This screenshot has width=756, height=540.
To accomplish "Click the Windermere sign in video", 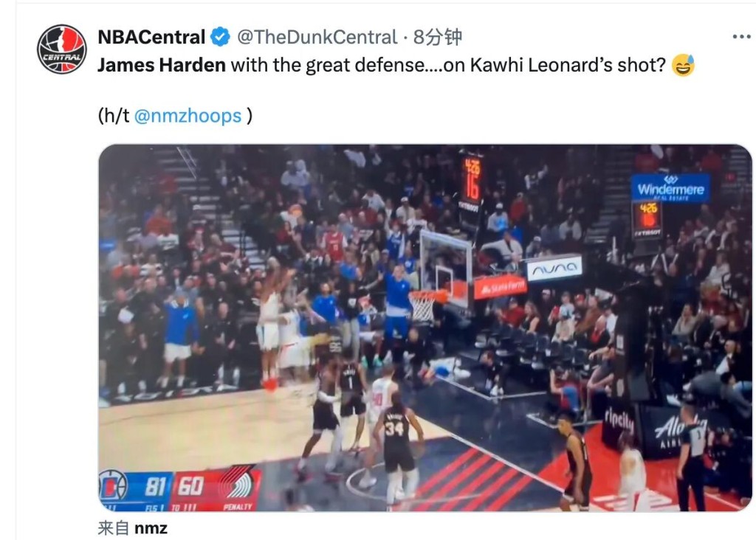I will pos(670,188).
